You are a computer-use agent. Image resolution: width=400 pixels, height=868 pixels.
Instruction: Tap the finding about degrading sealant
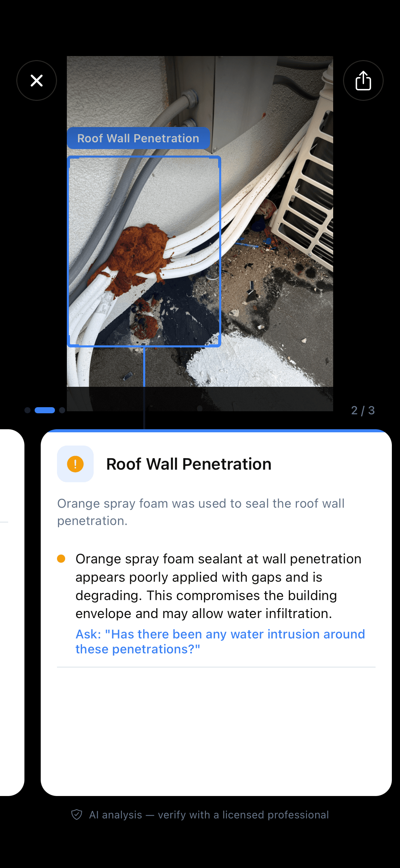(x=218, y=586)
